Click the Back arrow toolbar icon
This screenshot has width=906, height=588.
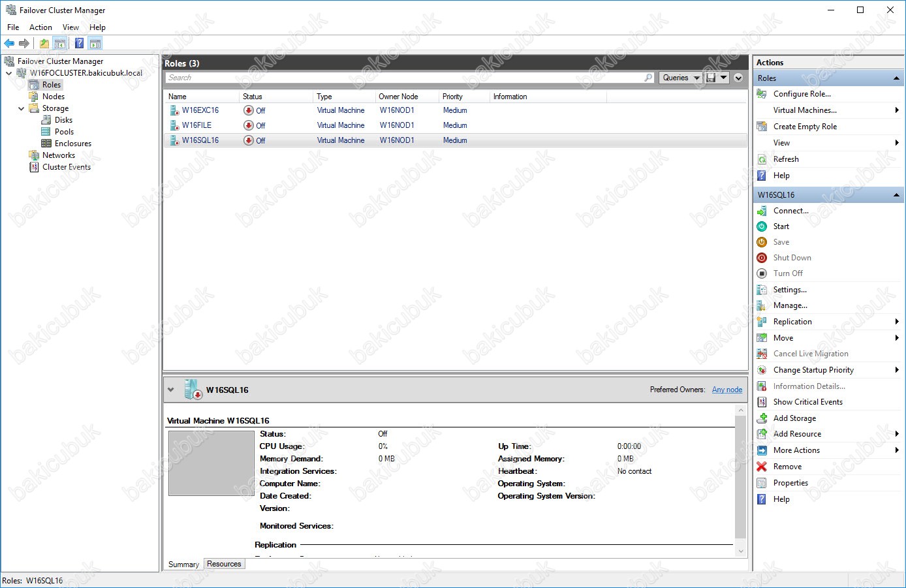[9, 44]
